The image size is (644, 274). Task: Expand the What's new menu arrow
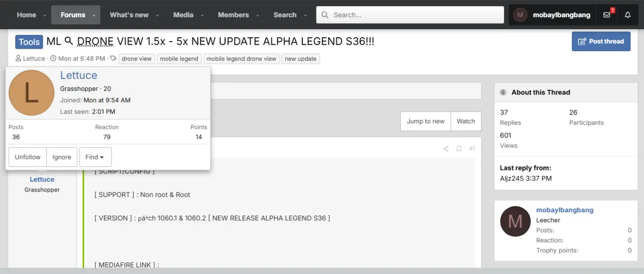tap(157, 16)
